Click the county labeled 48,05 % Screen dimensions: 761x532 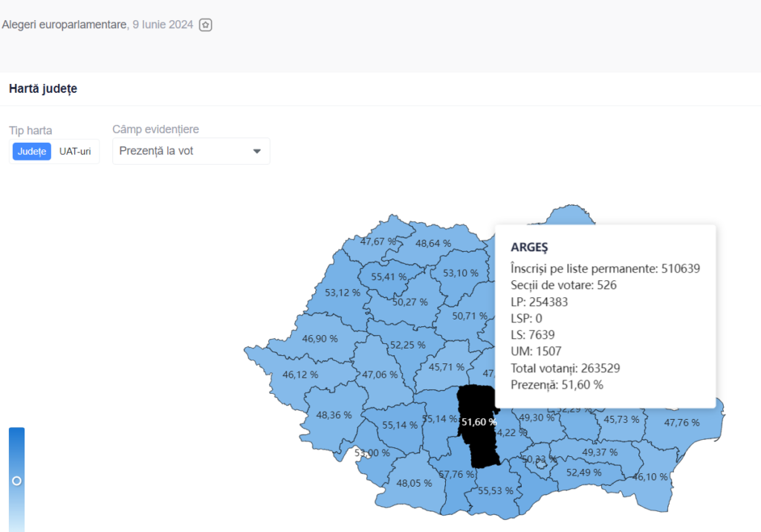coord(413,483)
